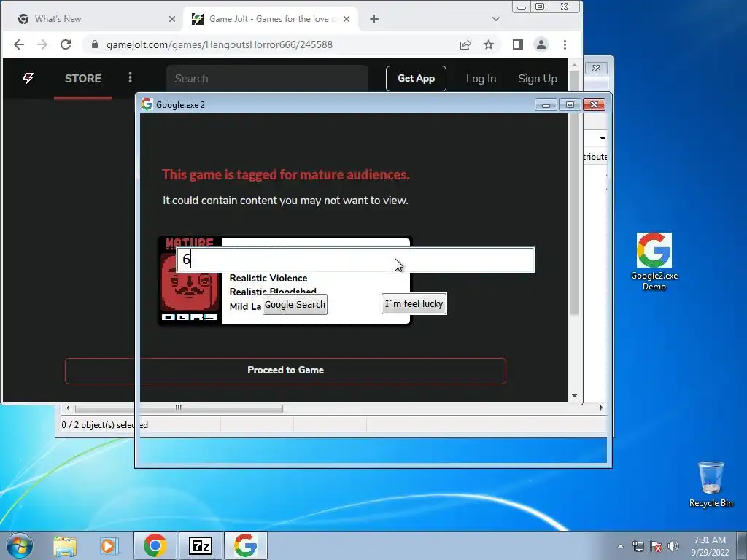Viewport: 747px width, 560px height.
Task: Maximize the Google.exe 2 window
Action: [x=570, y=105]
